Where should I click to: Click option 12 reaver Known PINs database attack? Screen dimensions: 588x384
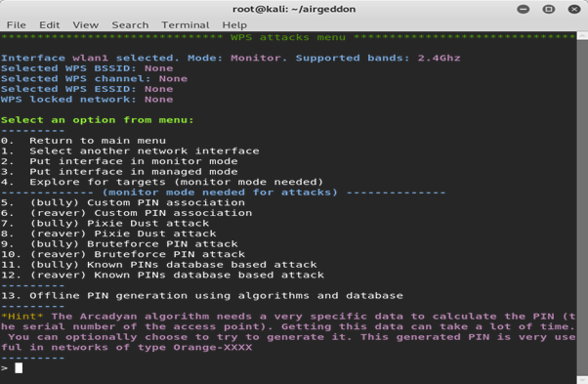(x=162, y=275)
